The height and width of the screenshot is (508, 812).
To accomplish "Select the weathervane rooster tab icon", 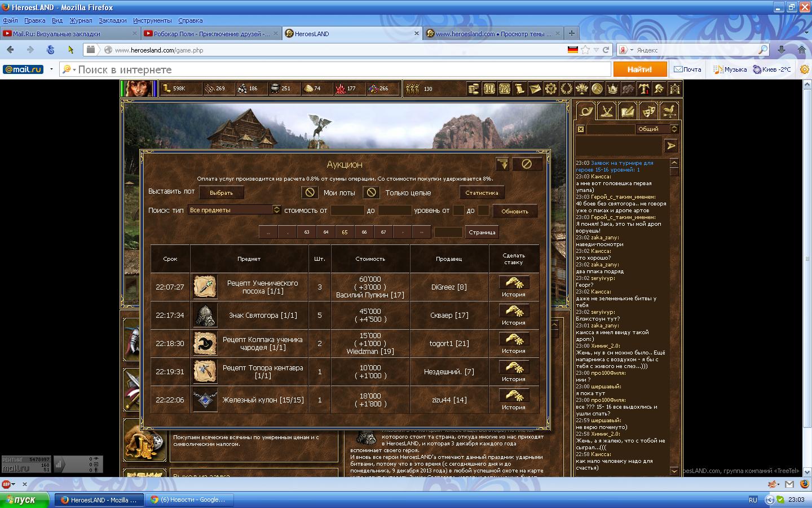I will click(x=669, y=111).
